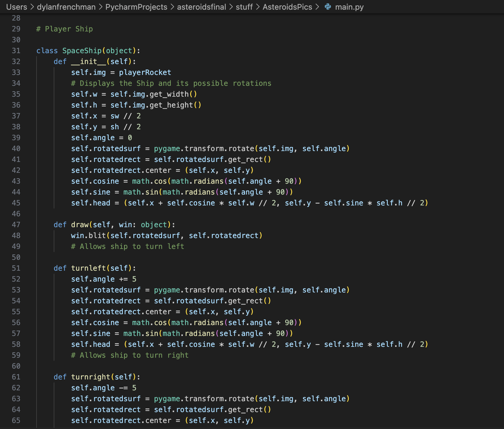Click 'self.rotatedrect.center' on line 42

click(121, 170)
